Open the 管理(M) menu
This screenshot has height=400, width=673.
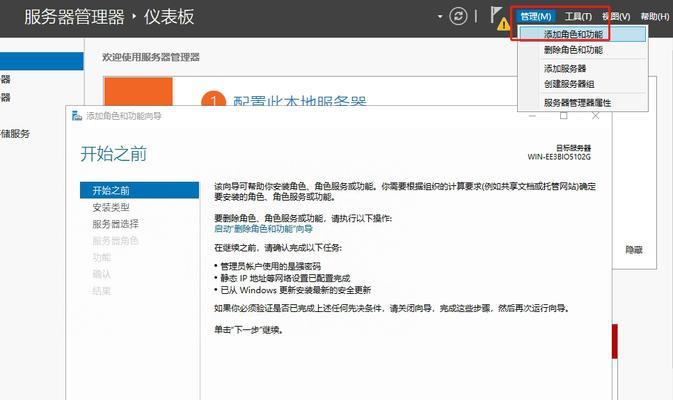coord(535,17)
